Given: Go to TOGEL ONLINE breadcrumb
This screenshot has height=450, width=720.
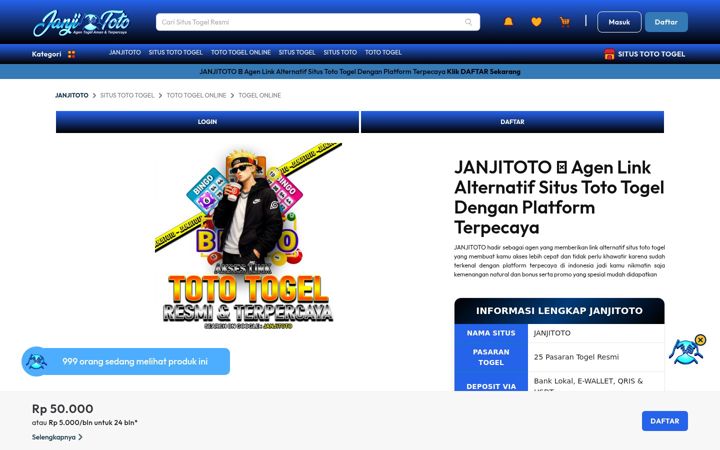Looking at the screenshot, I should 259,96.
